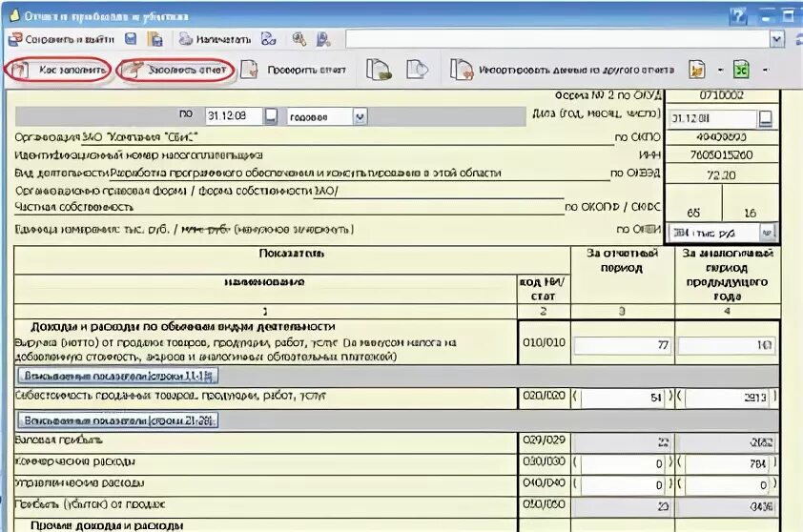Click into the wide empty combo box in top toolbar
Image resolution: width=803 pixels, height=532 pixels.
tap(558, 39)
